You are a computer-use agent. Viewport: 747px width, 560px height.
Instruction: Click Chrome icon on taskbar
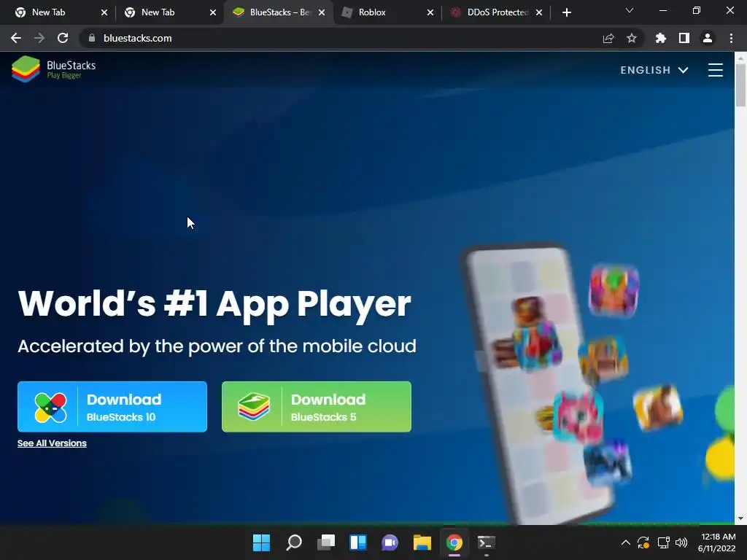pyautogui.click(x=454, y=542)
